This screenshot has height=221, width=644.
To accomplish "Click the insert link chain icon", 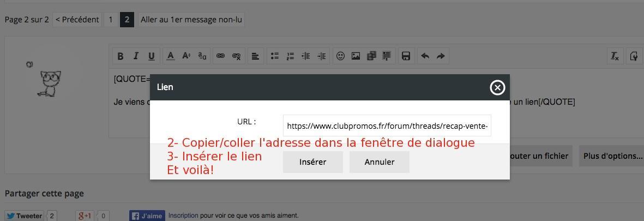I will tap(220, 56).
